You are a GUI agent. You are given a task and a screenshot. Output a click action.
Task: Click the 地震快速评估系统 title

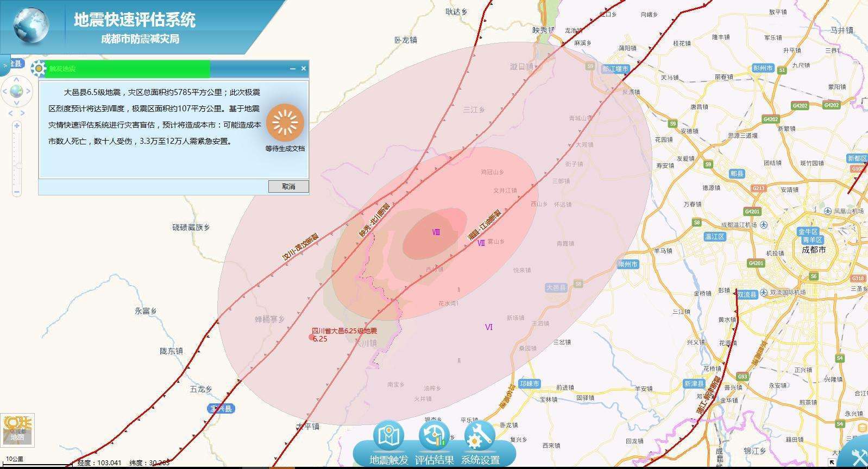pyautogui.click(x=135, y=20)
